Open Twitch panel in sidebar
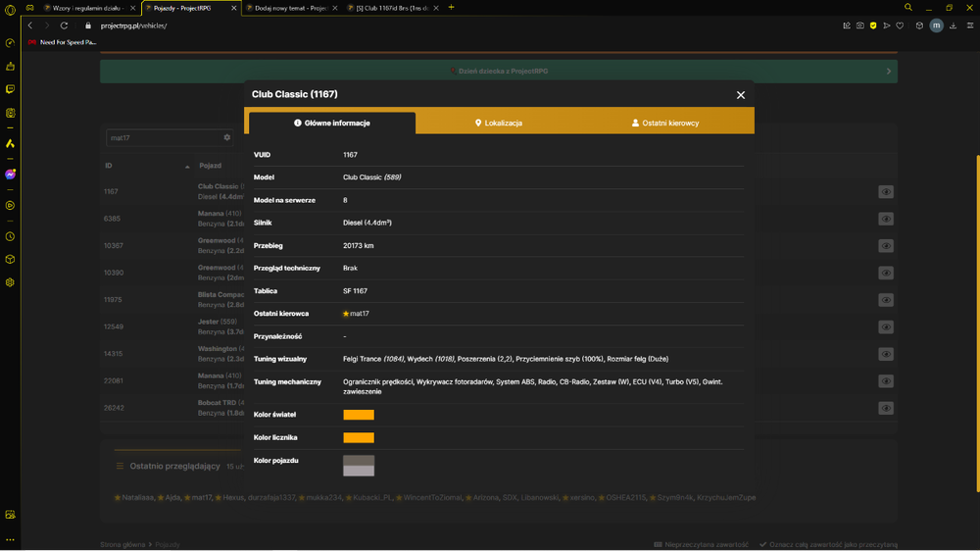The width and height of the screenshot is (980, 551). click(10, 89)
